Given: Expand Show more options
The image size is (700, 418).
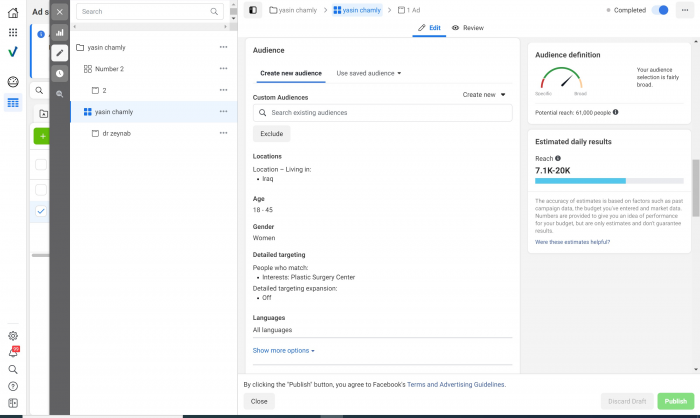Looking at the screenshot, I should [x=284, y=351].
